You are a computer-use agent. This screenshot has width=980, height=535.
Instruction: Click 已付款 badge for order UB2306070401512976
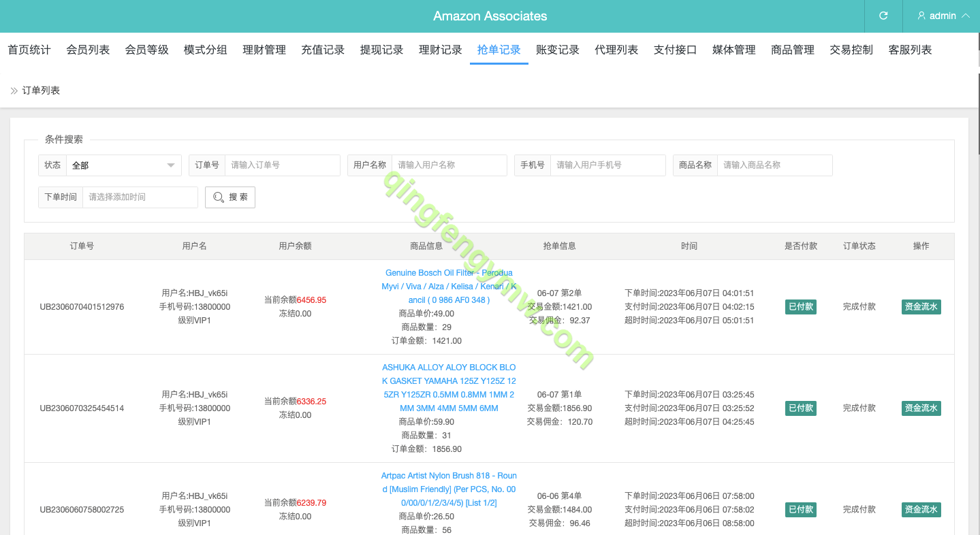801,307
